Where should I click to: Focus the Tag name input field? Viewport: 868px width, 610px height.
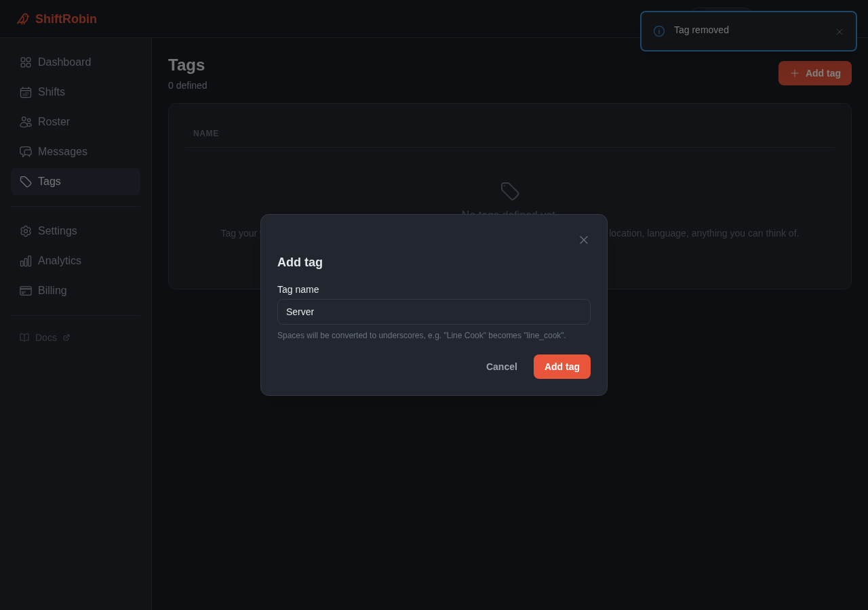pos(434,312)
